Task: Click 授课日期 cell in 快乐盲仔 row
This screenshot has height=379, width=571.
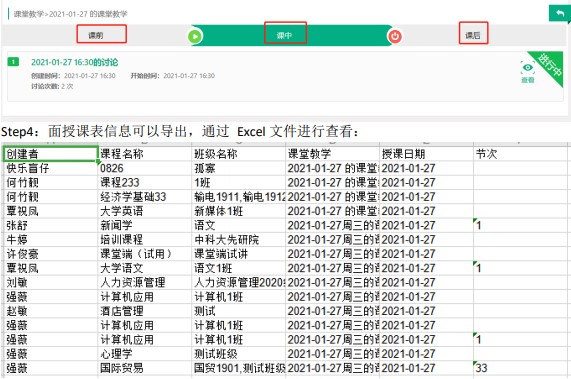Action: coord(426,168)
